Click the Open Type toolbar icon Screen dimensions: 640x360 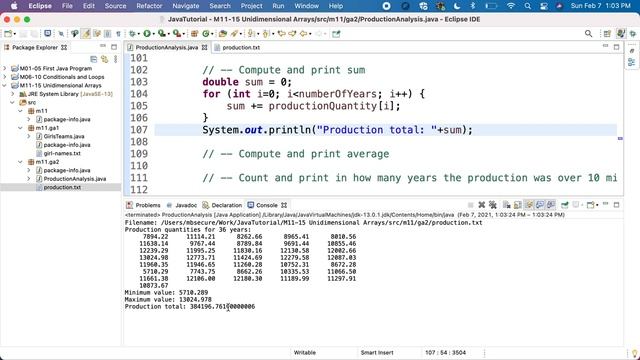[x=222, y=34]
